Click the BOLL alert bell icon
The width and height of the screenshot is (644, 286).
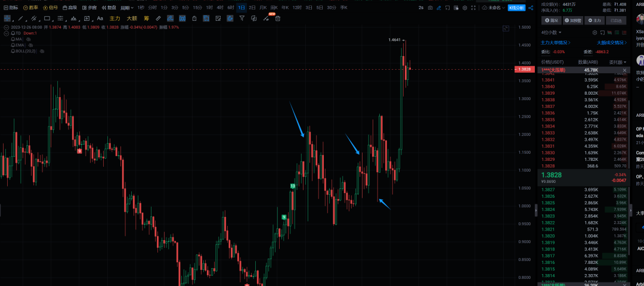13,51
